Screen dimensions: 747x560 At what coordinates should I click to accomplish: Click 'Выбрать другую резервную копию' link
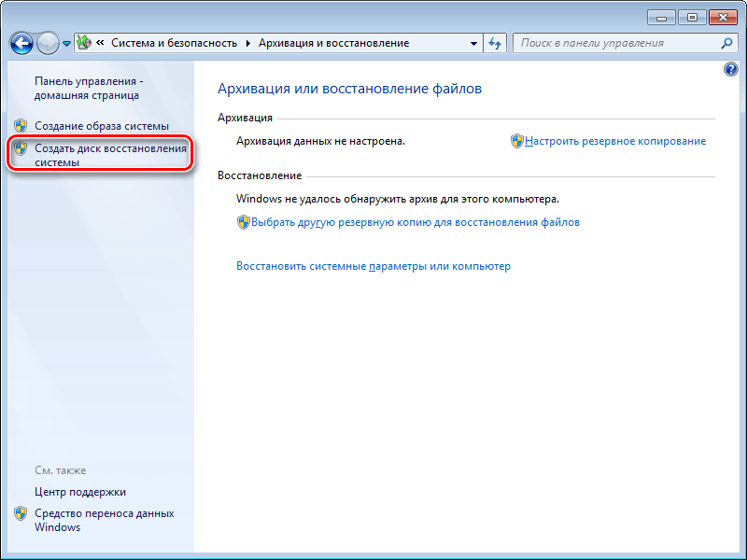415,222
